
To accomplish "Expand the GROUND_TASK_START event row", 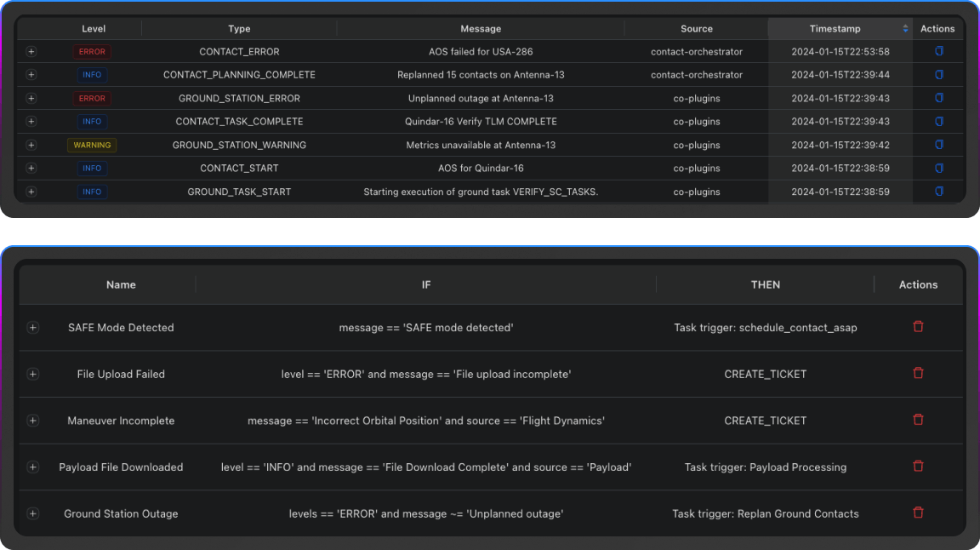I will (x=31, y=192).
